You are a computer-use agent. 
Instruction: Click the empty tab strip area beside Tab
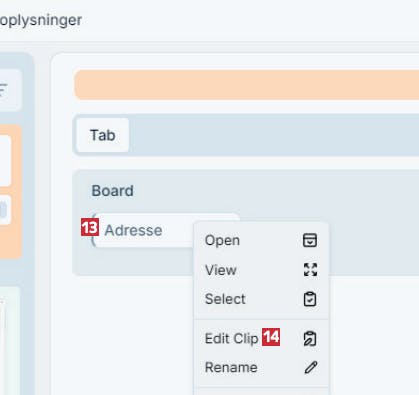pos(273,135)
